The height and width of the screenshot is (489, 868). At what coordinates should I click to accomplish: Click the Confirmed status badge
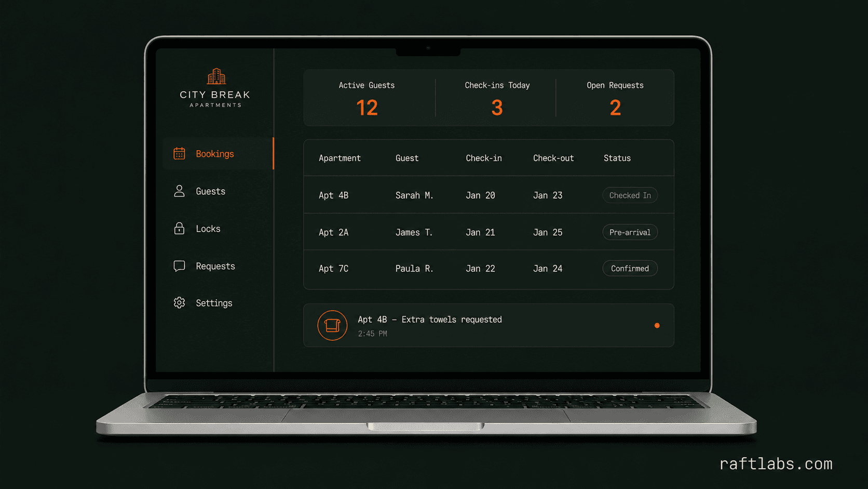(630, 269)
